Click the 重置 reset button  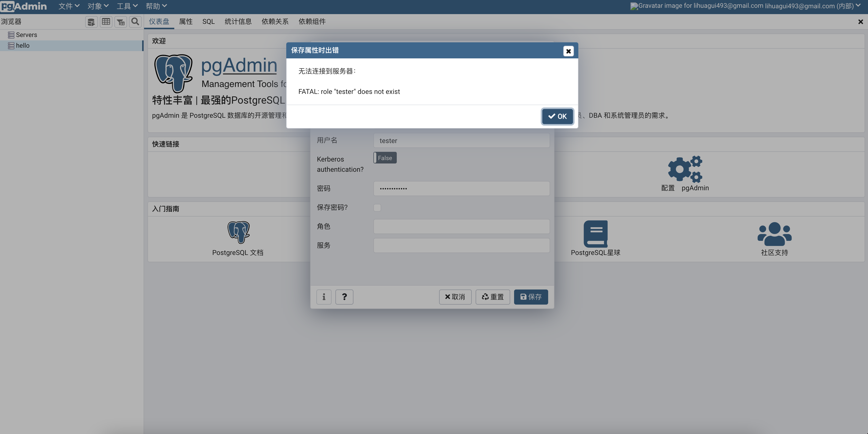493,297
